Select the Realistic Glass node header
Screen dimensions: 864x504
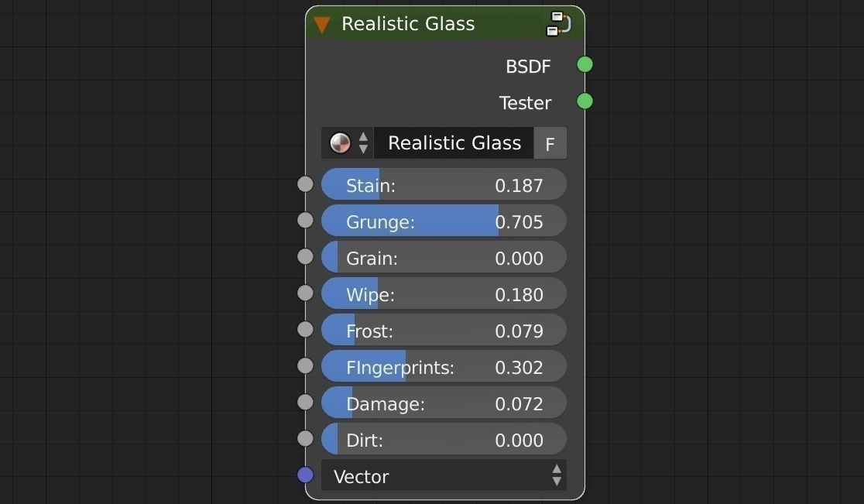(434, 23)
